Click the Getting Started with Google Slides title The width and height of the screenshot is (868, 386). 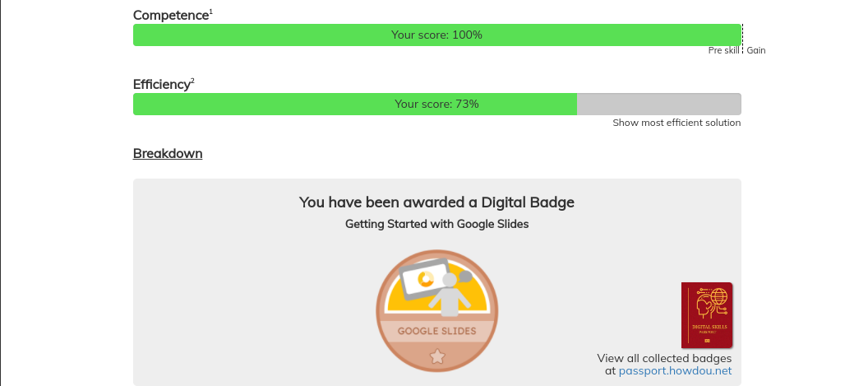[436, 224]
